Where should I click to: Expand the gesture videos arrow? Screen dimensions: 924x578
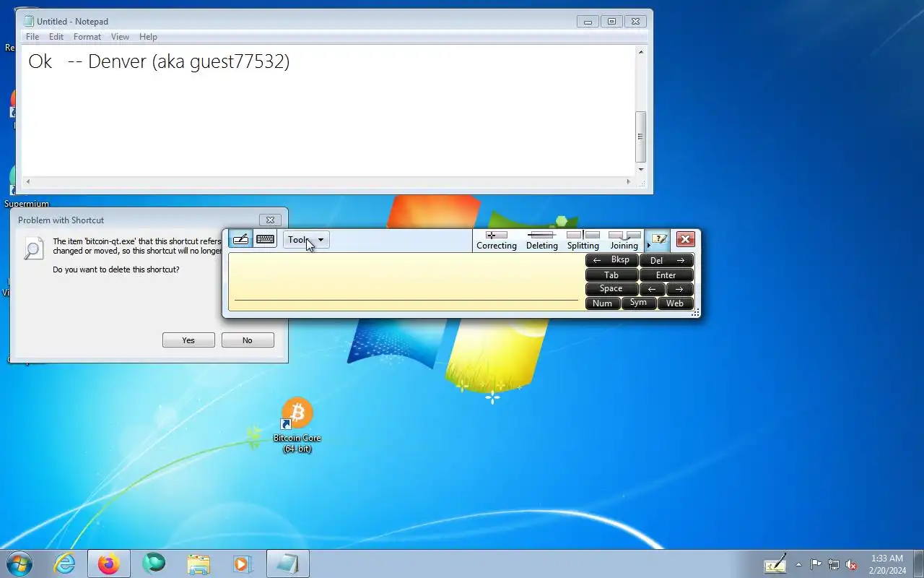coord(648,246)
